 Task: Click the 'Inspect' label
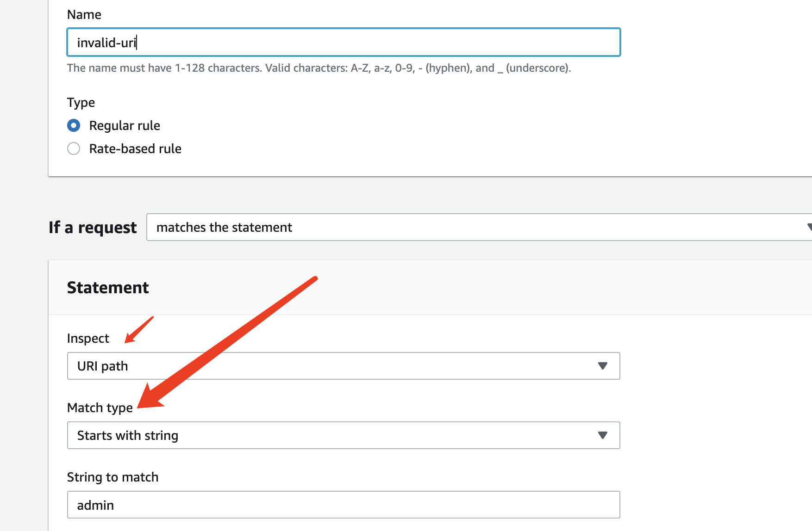tap(88, 338)
